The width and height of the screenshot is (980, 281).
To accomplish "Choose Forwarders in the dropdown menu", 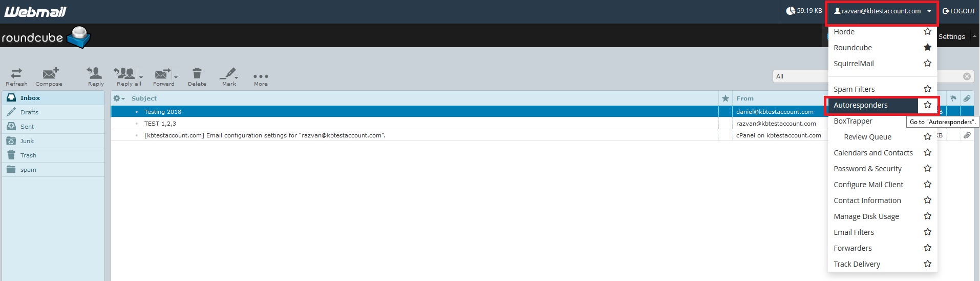I will click(853, 248).
